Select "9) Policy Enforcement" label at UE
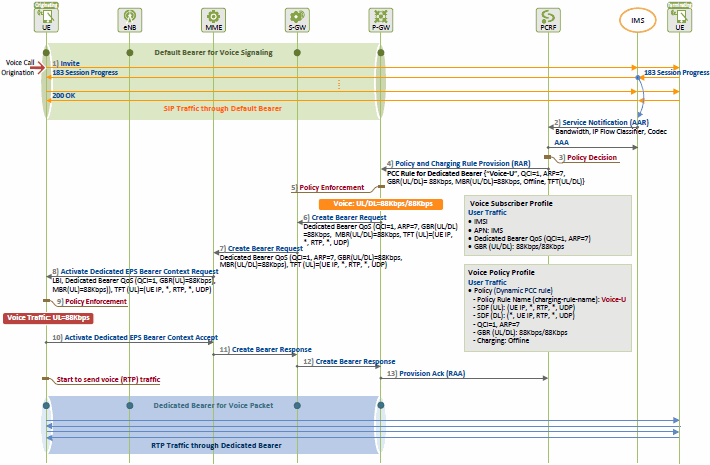This screenshot has height=465, width=710. 92,302
